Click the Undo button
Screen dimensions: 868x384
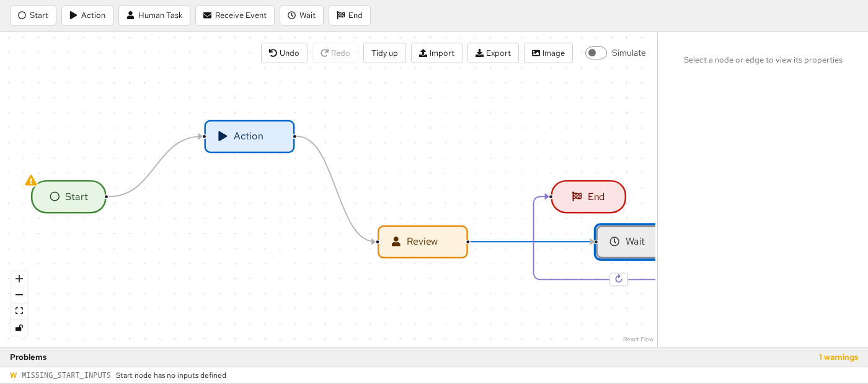[x=284, y=53]
